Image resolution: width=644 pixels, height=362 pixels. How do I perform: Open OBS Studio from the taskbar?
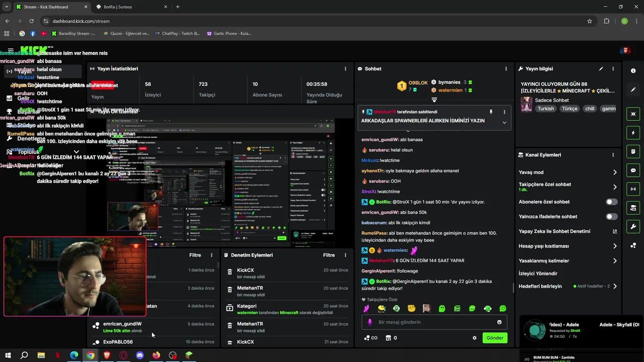click(x=173, y=355)
